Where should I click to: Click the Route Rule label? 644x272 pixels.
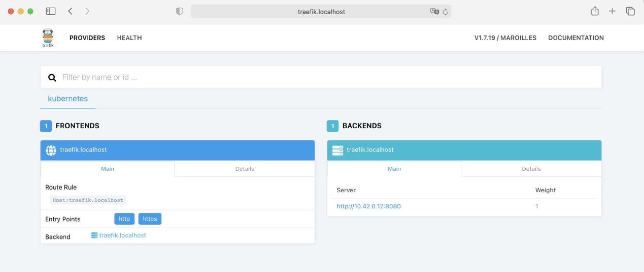61,188
